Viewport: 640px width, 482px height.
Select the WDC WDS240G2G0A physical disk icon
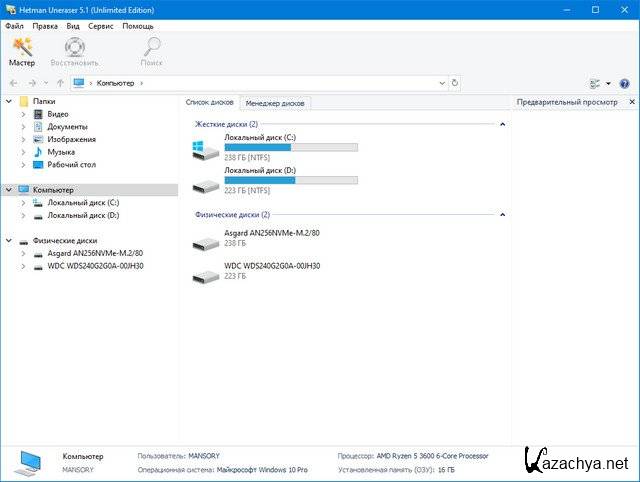206,276
